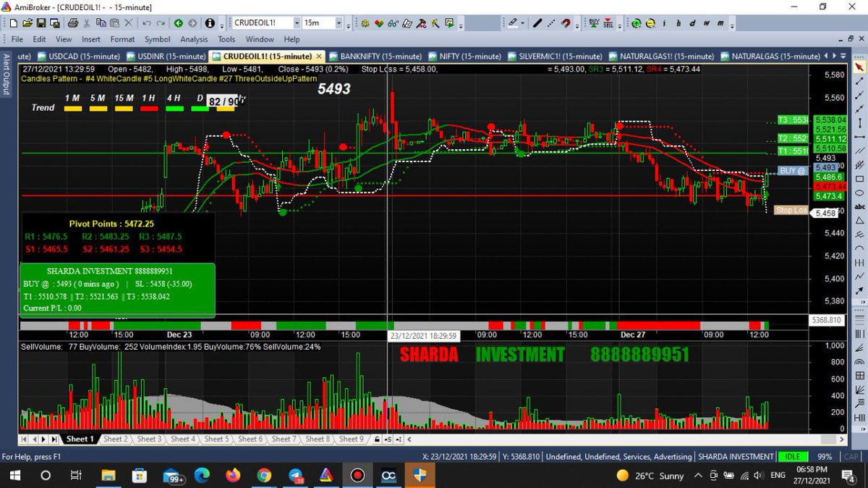This screenshot has height=488, width=868.
Task: Click the Copy icon in toolbar
Action: pos(101,23)
